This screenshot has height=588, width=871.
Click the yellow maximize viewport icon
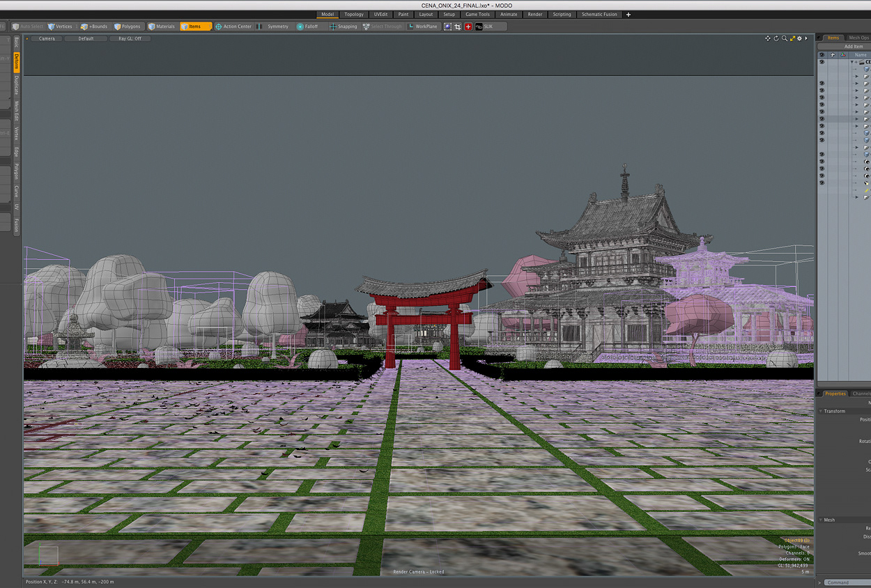792,38
